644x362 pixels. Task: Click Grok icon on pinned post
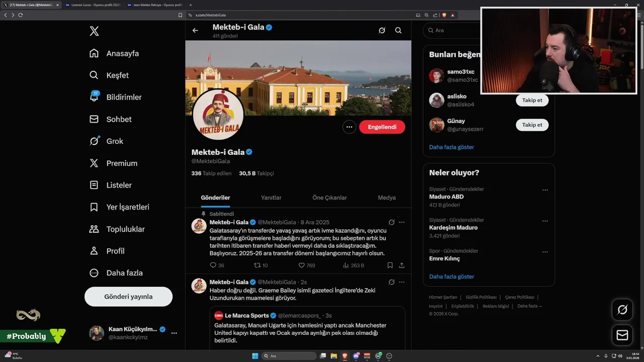391,222
